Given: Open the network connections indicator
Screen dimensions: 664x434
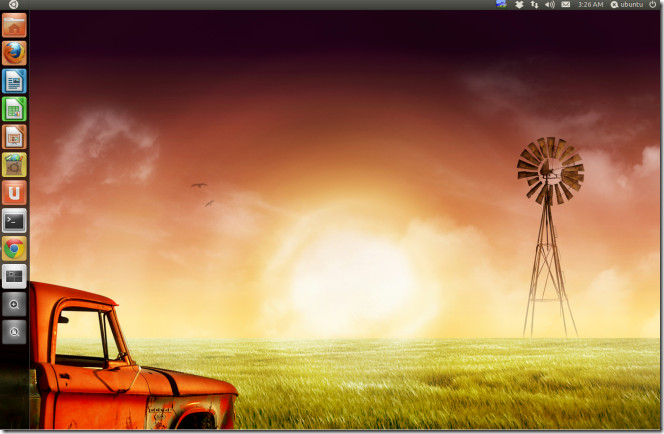Looking at the screenshot, I should pos(534,5).
